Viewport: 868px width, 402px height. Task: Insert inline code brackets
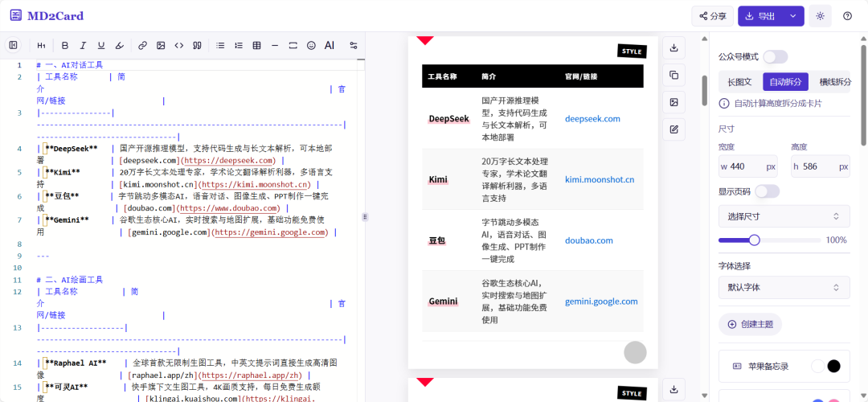178,45
